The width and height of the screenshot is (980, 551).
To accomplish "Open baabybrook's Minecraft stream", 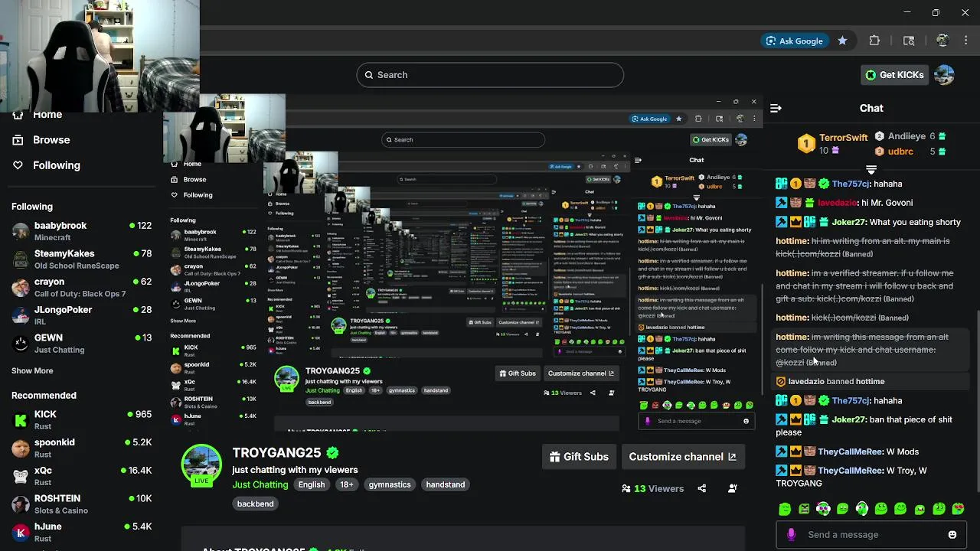I will click(81, 231).
